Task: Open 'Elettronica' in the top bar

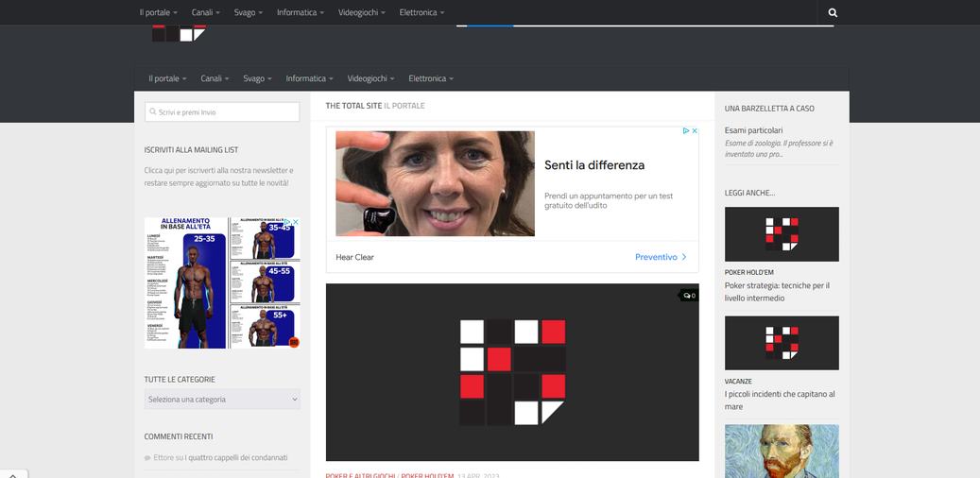Action: tap(422, 13)
